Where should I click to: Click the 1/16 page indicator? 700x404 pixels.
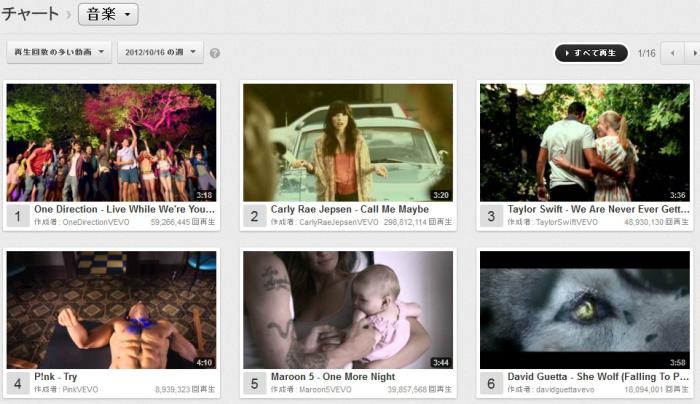tap(646, 53)
